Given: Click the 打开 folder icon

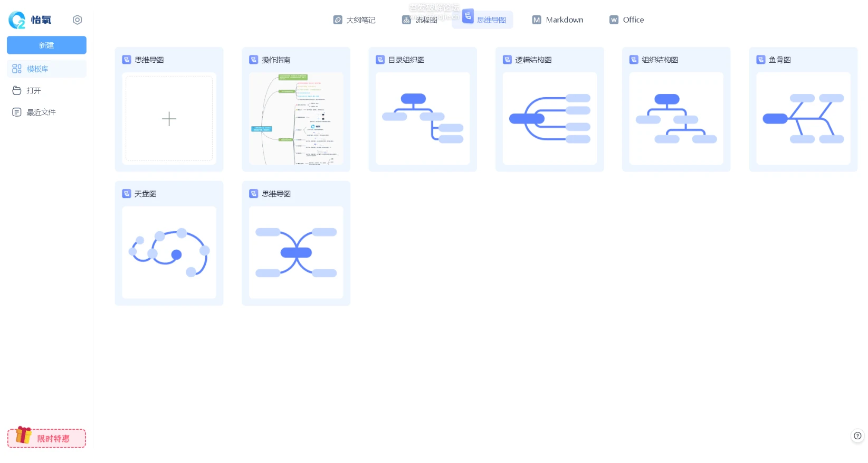Looking at the screenshot, I should (17, 90).
